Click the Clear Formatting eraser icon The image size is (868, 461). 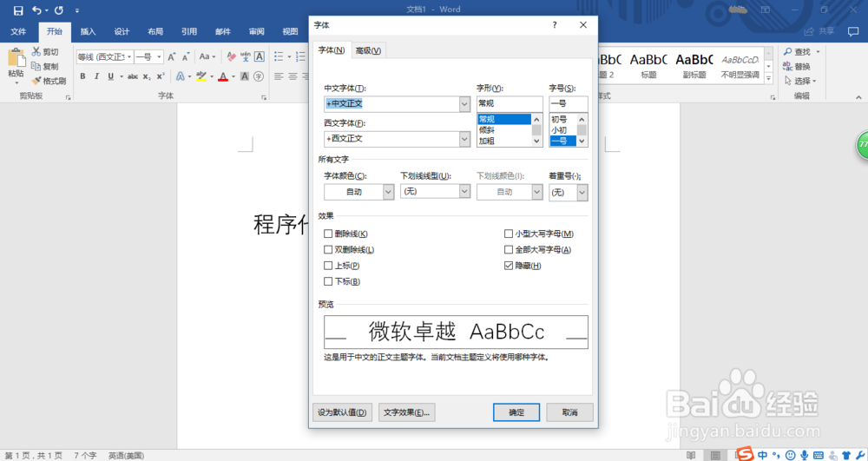232,56
